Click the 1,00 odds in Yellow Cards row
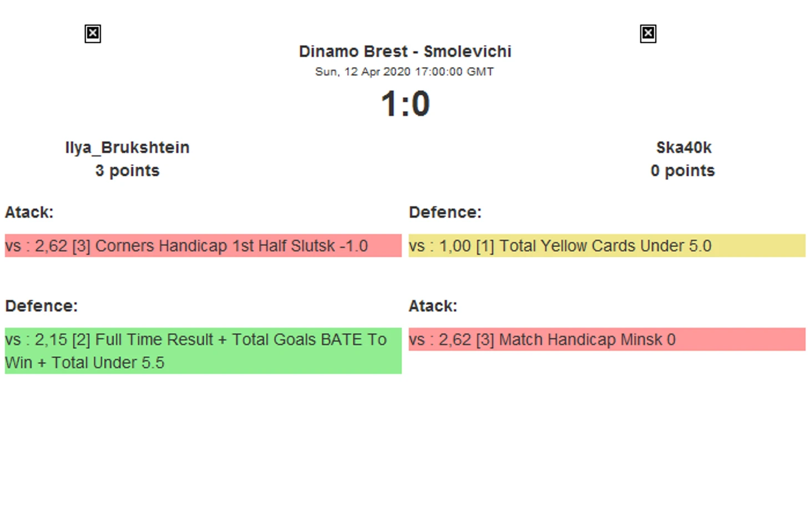Image resolution: width=810 pixels, height=532 pixels. (455, 246)
